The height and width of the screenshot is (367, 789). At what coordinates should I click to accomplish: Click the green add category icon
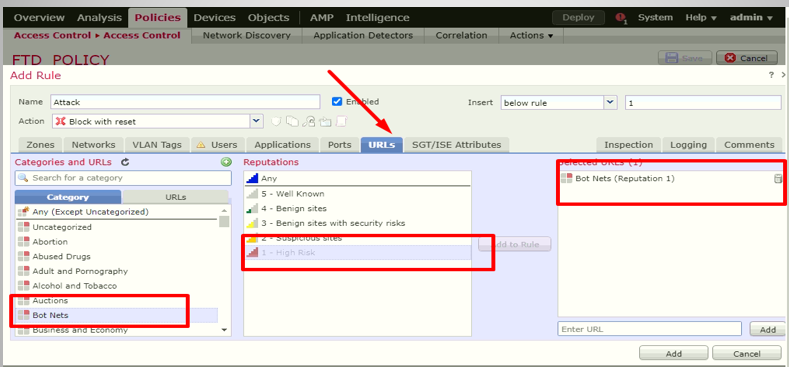click(226, 162)
